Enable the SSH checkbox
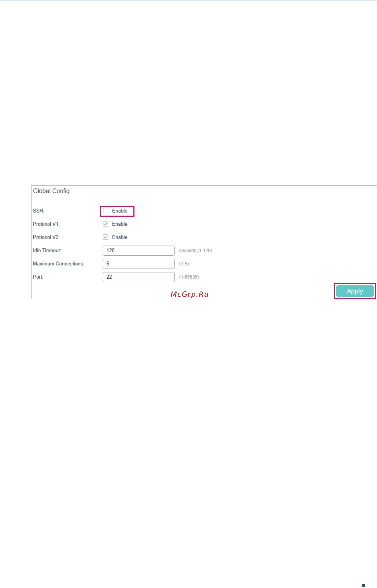Screen dimensions: 377x588 click(105, 211)
